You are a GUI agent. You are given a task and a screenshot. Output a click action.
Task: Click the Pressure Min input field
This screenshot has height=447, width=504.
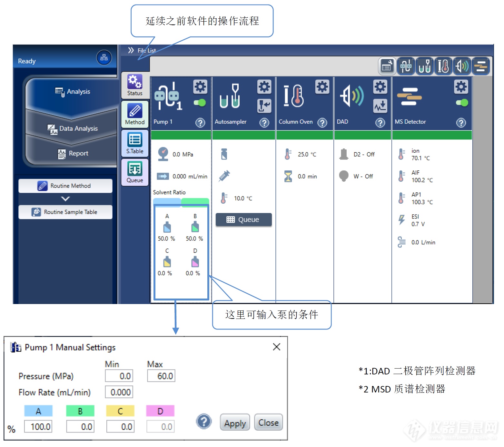click(119, 376)
